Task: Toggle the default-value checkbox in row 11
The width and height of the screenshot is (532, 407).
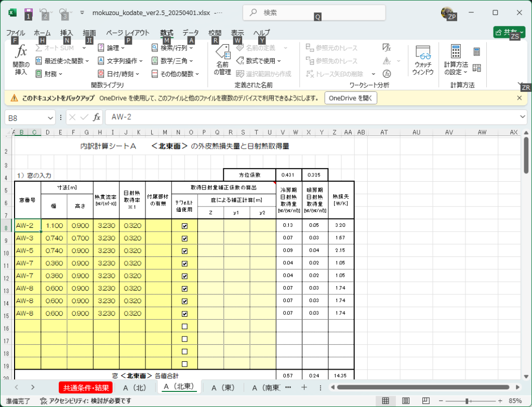Action: tap(184, 264)
